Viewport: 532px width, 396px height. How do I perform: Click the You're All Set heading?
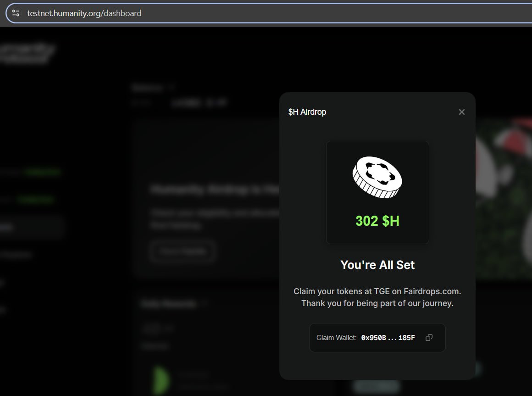click(x=377, y=265)
